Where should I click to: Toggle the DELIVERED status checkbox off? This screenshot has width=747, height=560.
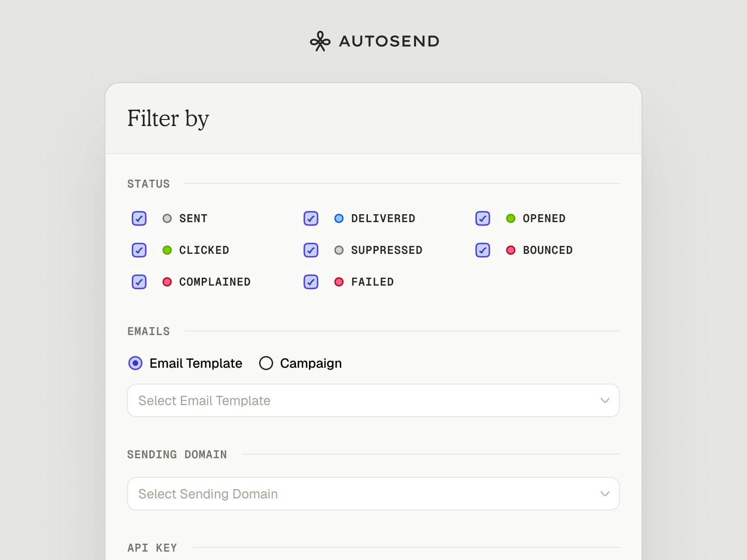310,218
